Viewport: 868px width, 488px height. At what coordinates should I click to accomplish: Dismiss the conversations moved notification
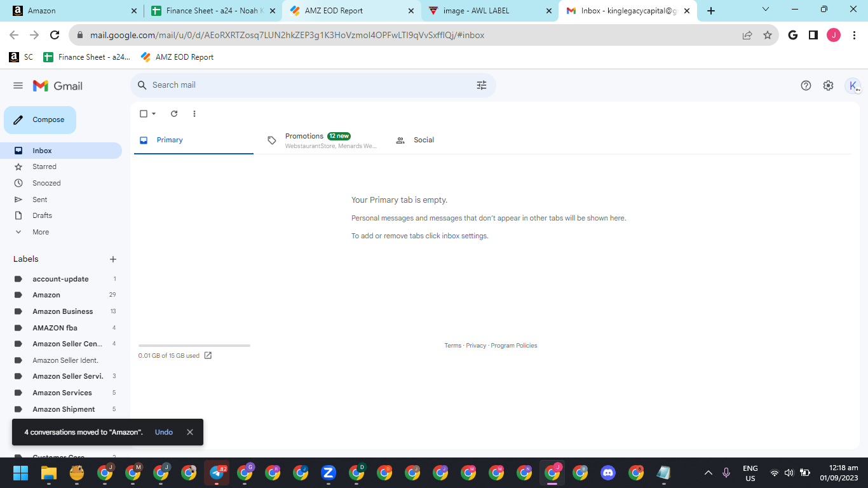click(x=190, y=432)
